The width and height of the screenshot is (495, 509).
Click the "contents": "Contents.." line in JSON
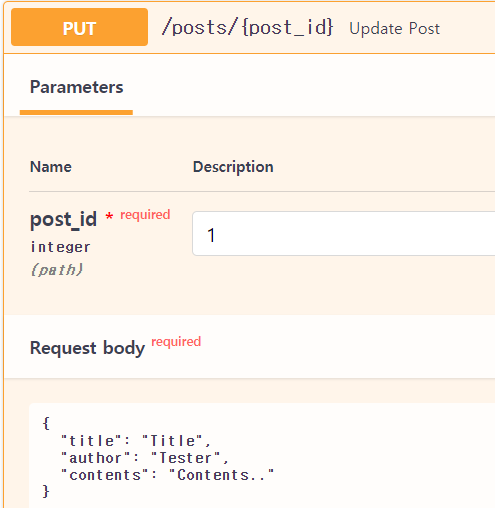167,475
